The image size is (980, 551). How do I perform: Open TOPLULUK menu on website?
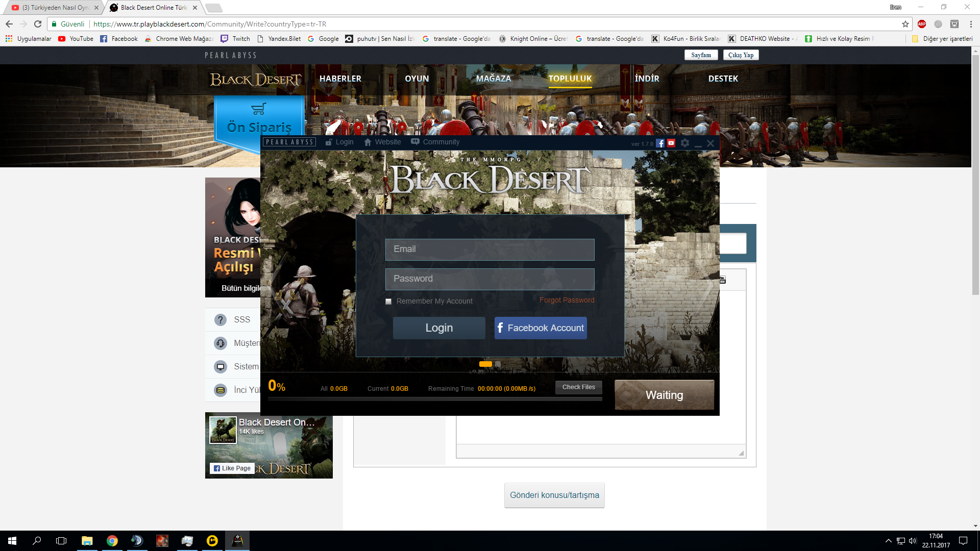(x=570, y=79)
